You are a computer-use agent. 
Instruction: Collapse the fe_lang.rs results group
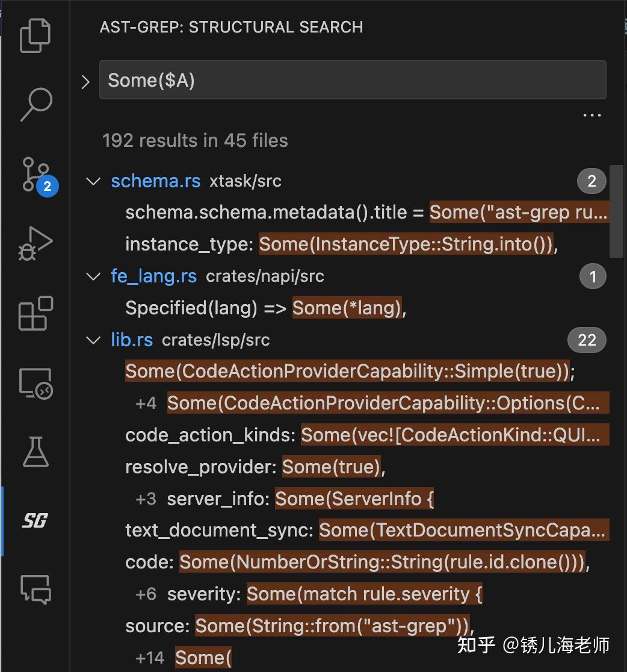tap(93, 276)
